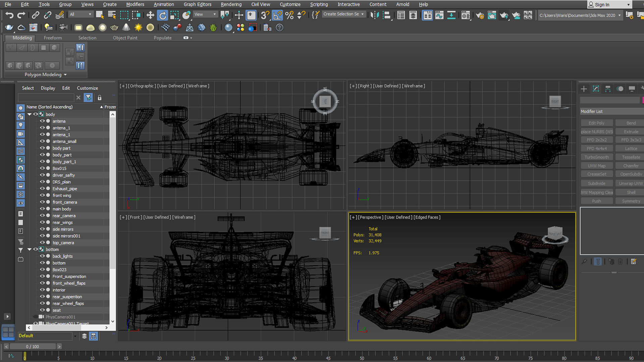Toggle visibility of the body group

coord(35,114)
